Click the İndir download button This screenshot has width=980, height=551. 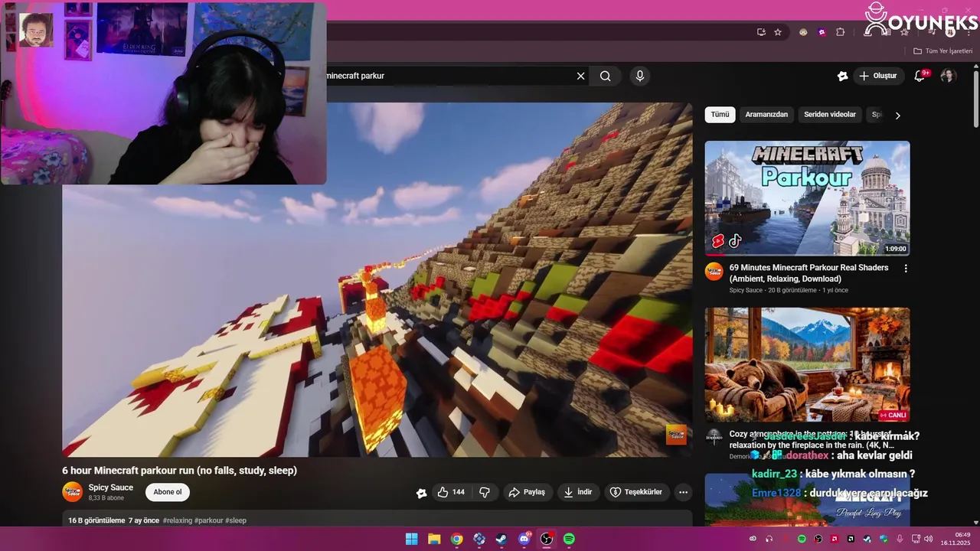[x=578, y=492]
